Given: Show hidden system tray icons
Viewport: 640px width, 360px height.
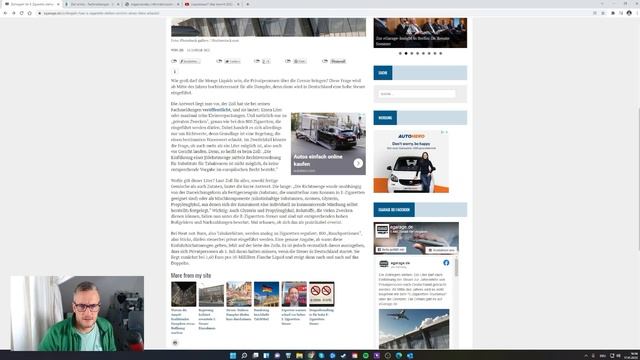Looking at the screenshot, I should coord(586,356).
